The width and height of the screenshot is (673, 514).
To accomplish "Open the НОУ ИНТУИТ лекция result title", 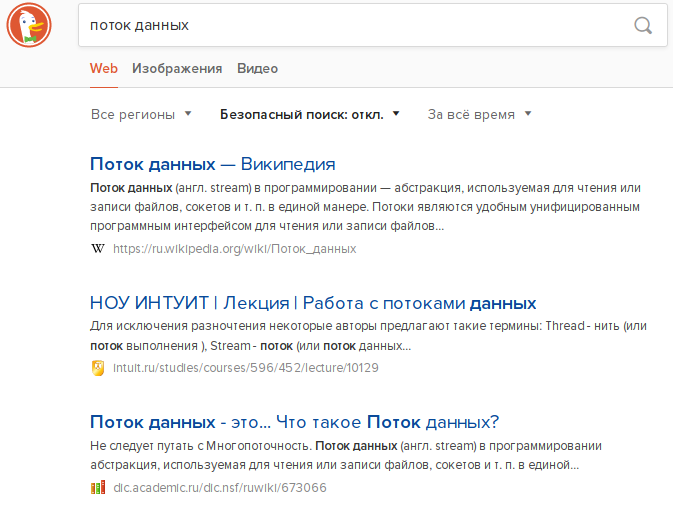I will pos(313,303).
